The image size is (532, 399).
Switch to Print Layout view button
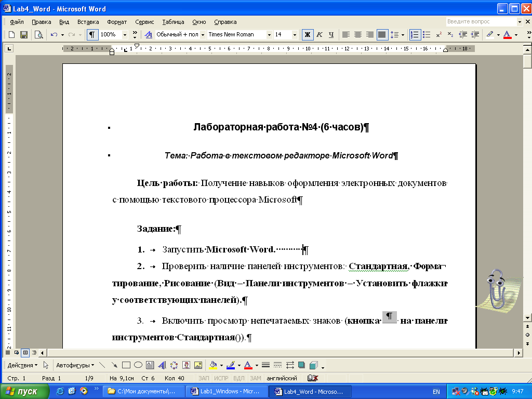(25, 353)
